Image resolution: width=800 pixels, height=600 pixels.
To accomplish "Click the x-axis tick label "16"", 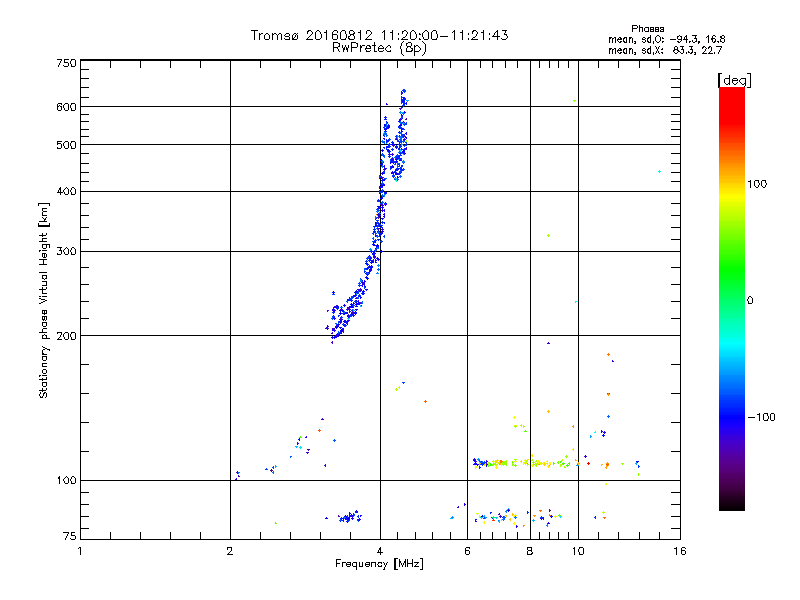I will [x=680, y=551].
